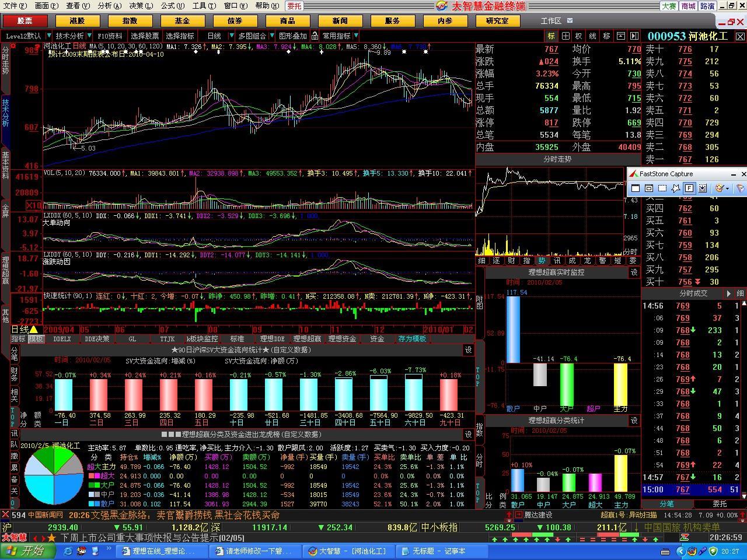Image resolution: width=747 pixels, height=560 pixels.
Task: Click the 大赛 button at top right
Action: (x=669, y=6)
